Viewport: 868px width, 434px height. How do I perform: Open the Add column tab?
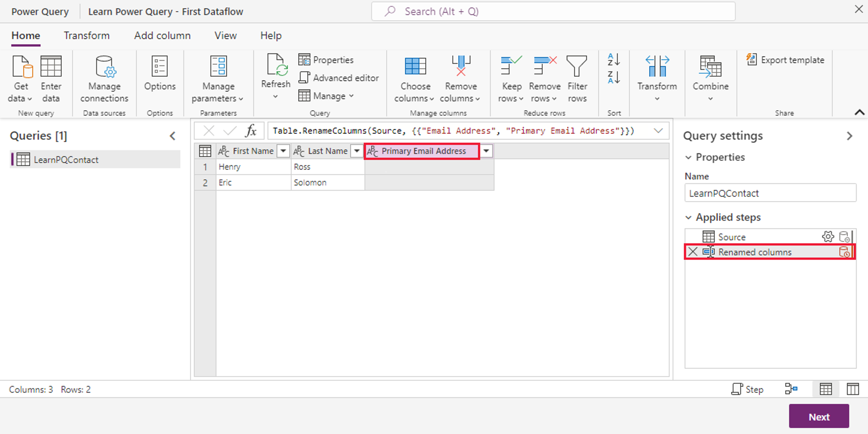point(162,35)
